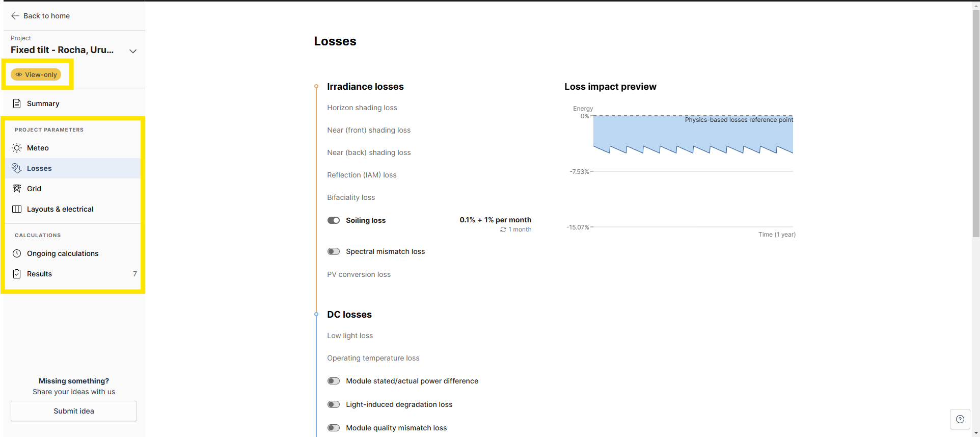Click the Grid pylon icon
980x437 pixels.
(x=17, y=189)
